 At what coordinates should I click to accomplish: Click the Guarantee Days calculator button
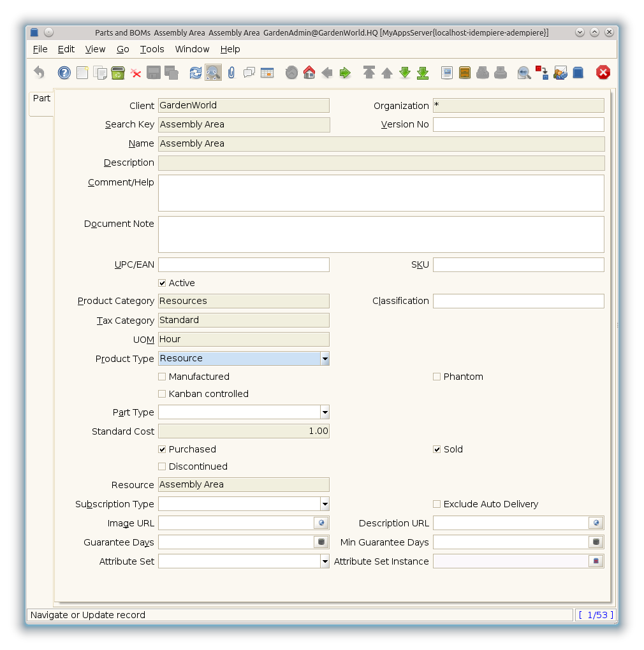[x=321, y=542]
